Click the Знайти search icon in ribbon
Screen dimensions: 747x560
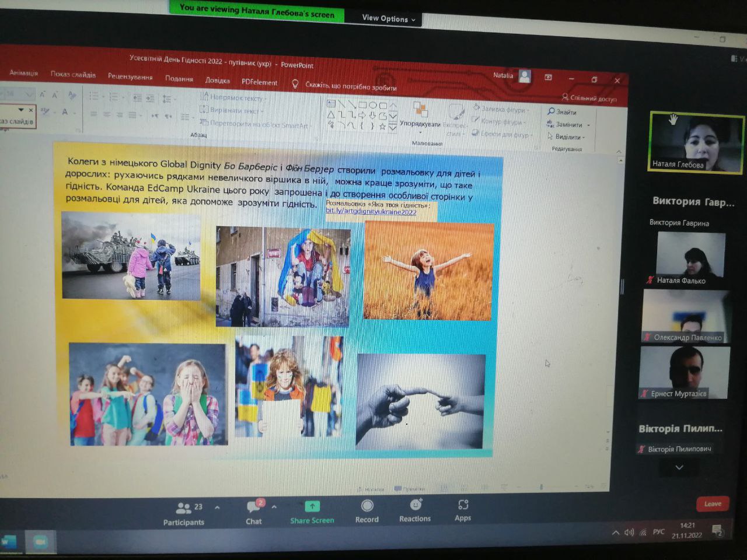point(551,111)
